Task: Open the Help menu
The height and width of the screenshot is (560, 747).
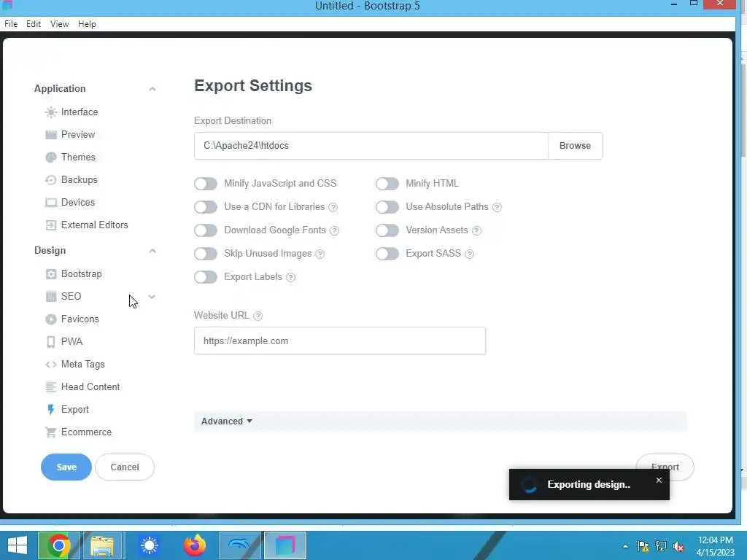Action: click(x=88, y=24)
